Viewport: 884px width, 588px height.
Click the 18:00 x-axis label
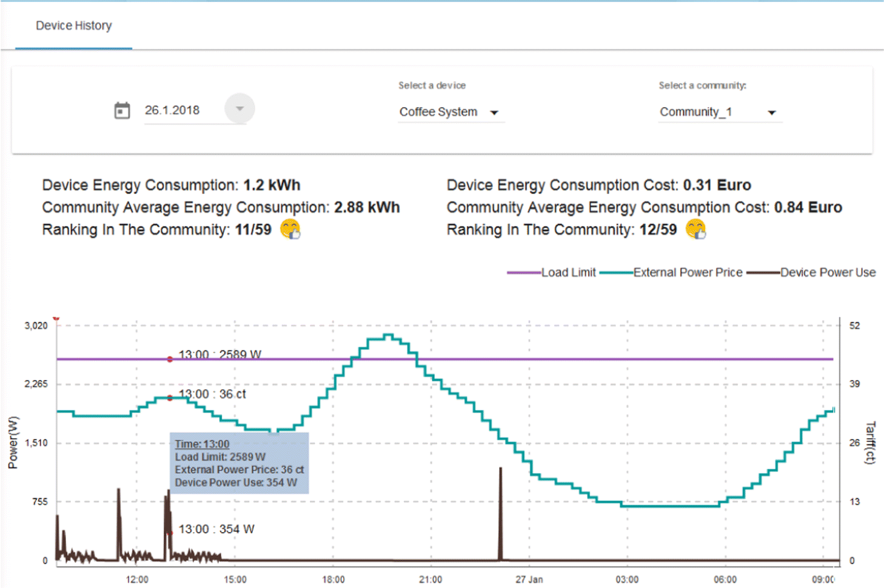333,580
